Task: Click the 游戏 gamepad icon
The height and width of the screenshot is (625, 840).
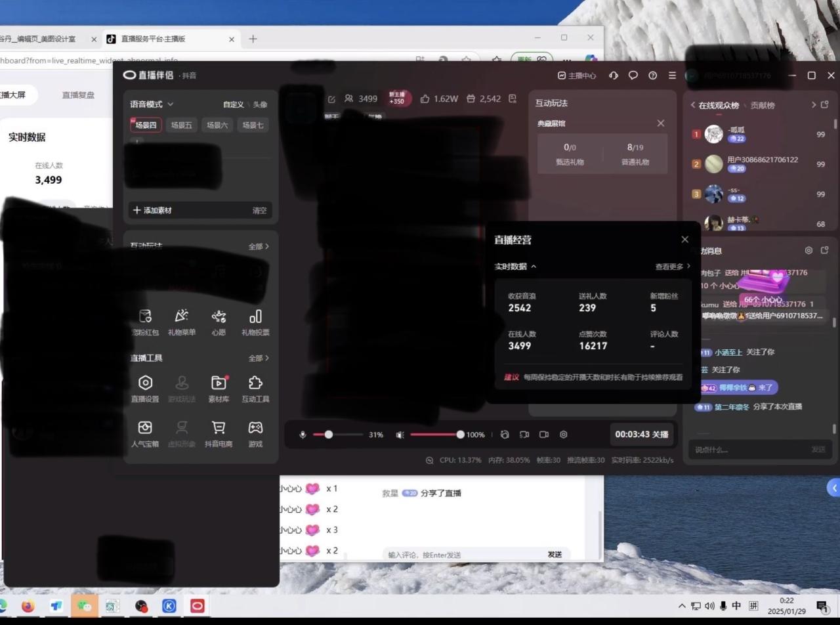Action: tap(255, 428)
